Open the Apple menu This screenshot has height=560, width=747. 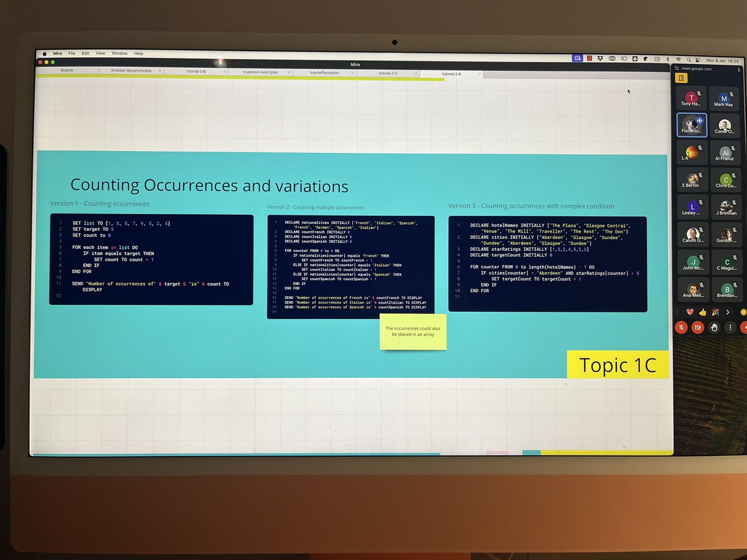45,54
